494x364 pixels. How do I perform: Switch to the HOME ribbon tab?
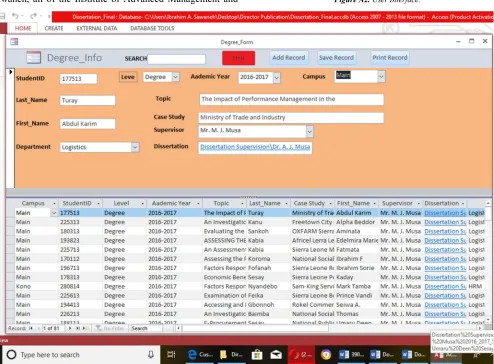[23, 28]
